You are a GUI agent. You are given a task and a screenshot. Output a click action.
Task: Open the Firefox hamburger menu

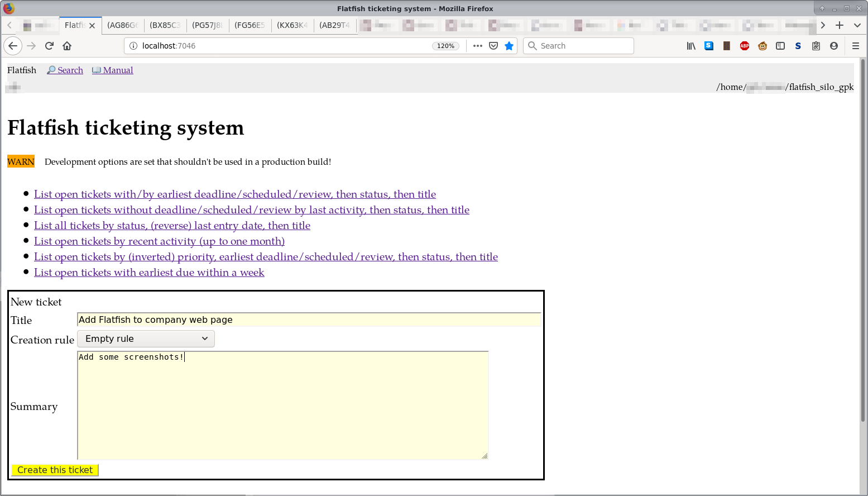(x=855, y=46)
